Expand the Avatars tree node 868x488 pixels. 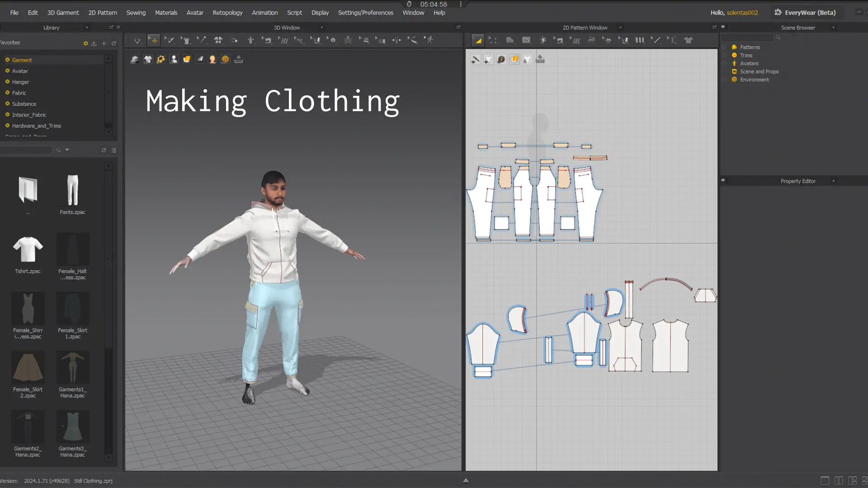pyautogui.click(x=724, y=63)
